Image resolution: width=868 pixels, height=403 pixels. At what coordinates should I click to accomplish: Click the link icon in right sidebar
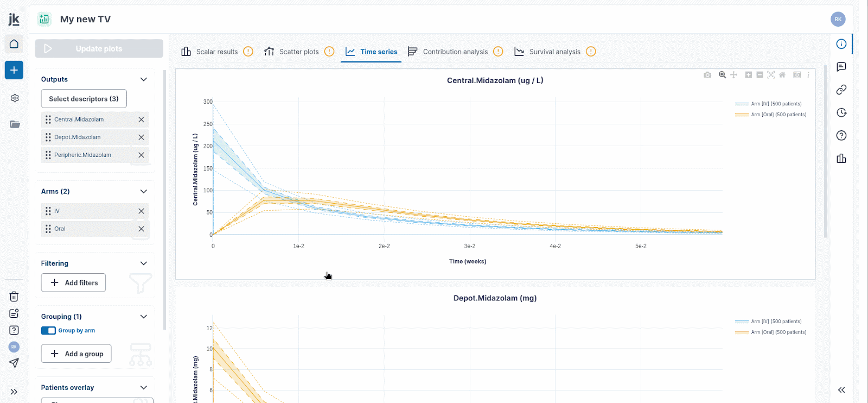(x=841, y=90)
